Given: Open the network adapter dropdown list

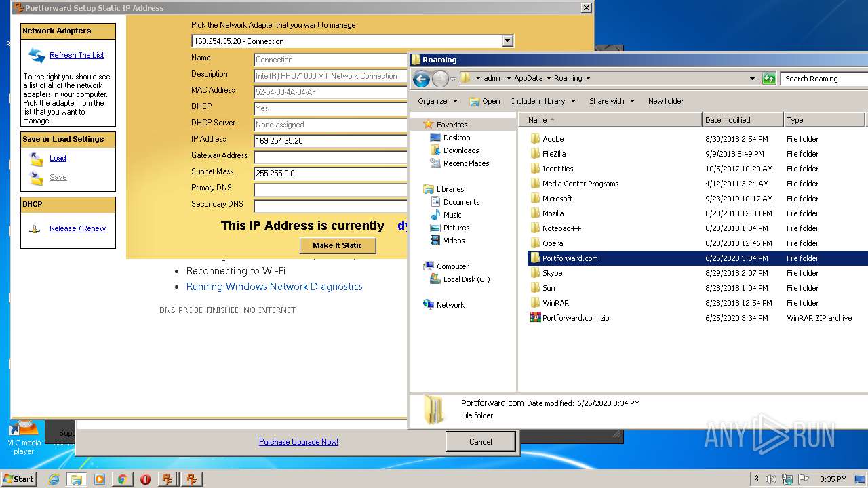Looking at the screenshot, I should 507,41.
